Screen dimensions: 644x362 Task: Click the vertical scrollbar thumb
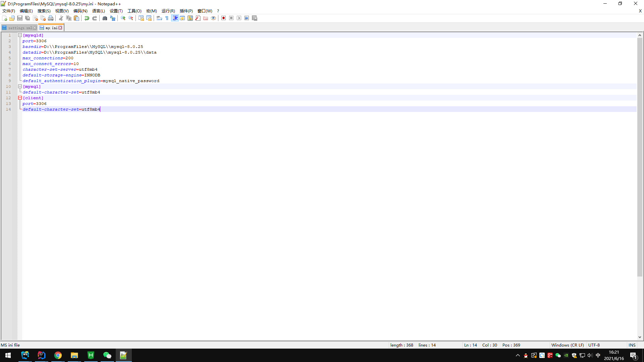click(x=640, y=157)
